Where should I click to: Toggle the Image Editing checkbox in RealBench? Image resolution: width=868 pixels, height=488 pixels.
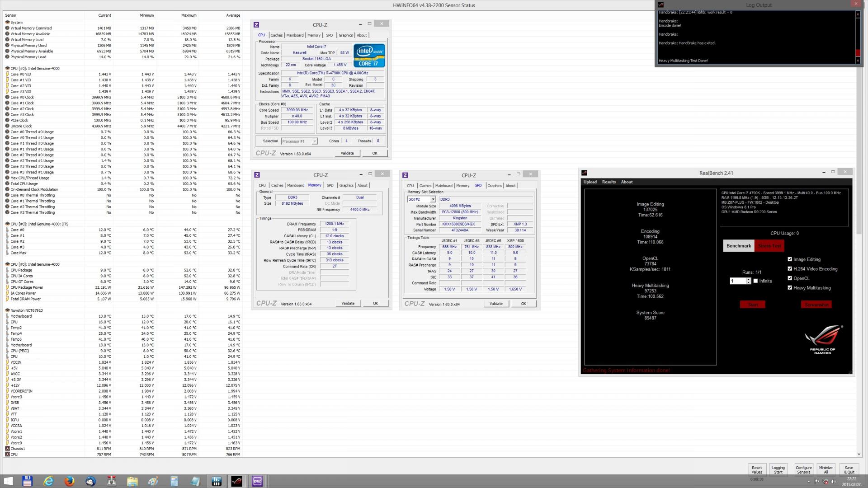click(x=790, y=259)
